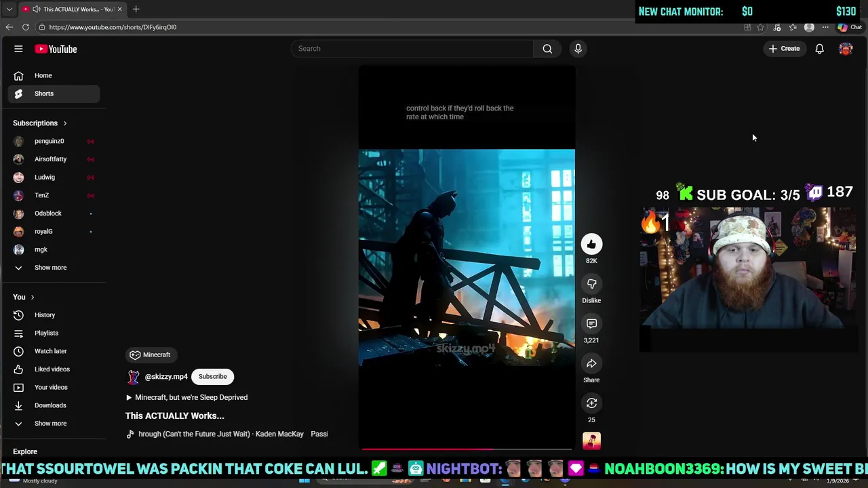Image resolution: width=868 pixels, height=488 pixels.
Task: Open the royalG channel
Action: point(54,231)
